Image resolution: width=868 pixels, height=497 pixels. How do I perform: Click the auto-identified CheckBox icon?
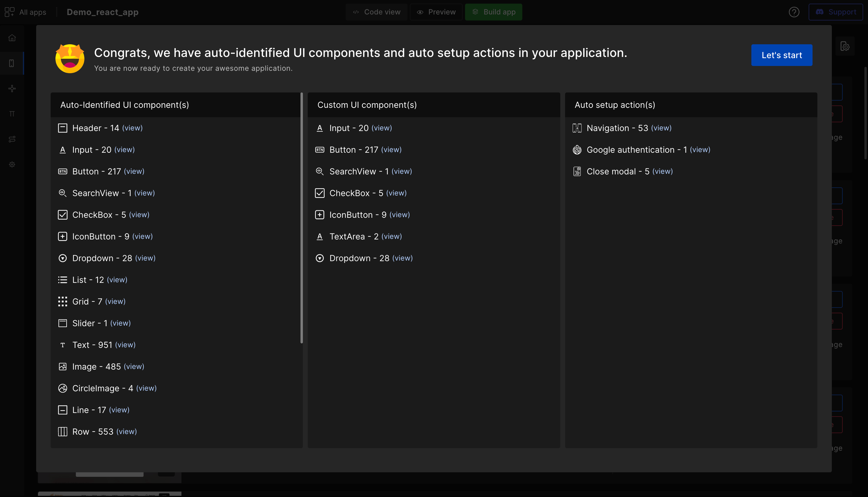(62, 215)
